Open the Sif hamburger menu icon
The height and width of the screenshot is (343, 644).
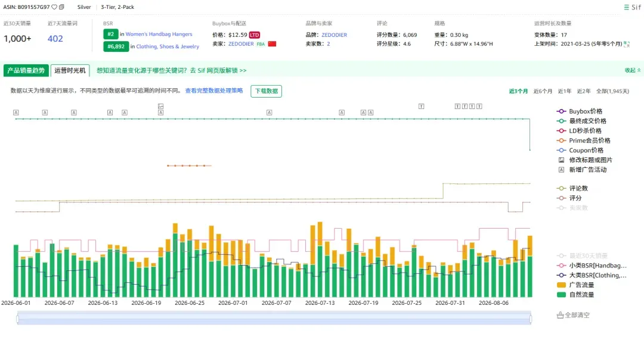coord(626,7)
